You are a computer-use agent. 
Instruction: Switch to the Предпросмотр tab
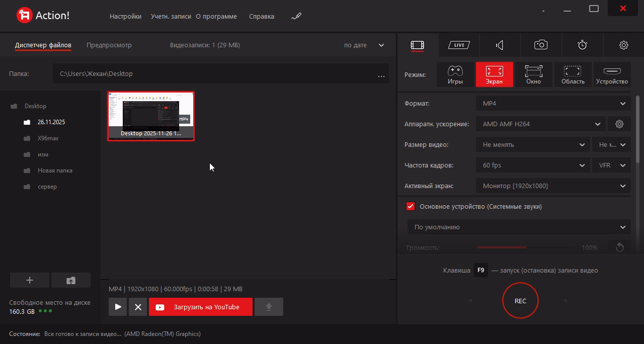[x=109, y=45]
